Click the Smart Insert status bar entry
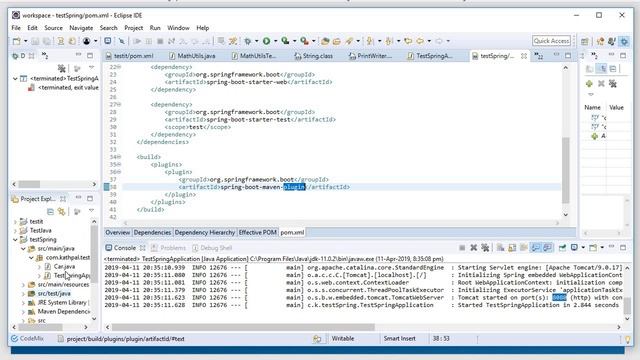Viewport: 640px width, 360px height. (x=400, y=338)
